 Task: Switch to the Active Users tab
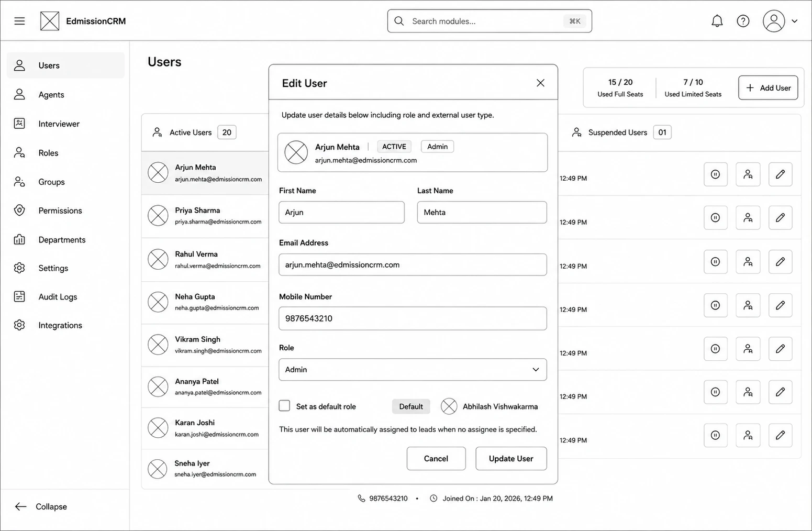tap(194, 132)
